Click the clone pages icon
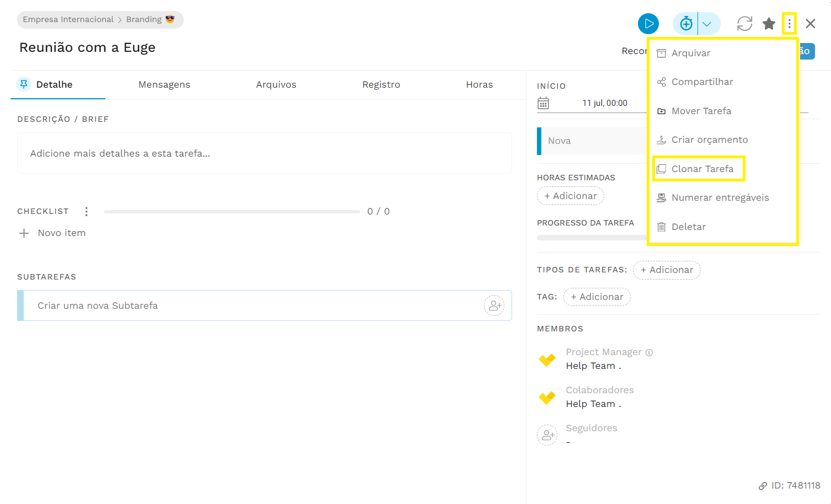The image size is (831, 504). [x=661, y=169]
